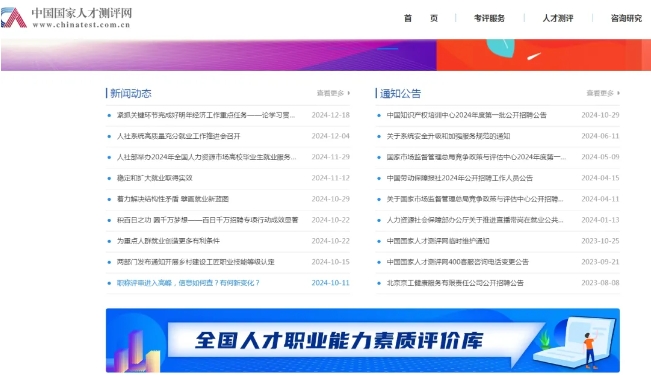Click the 新闻动态 section heading
651x376 pixels.
tap(131, 93)
